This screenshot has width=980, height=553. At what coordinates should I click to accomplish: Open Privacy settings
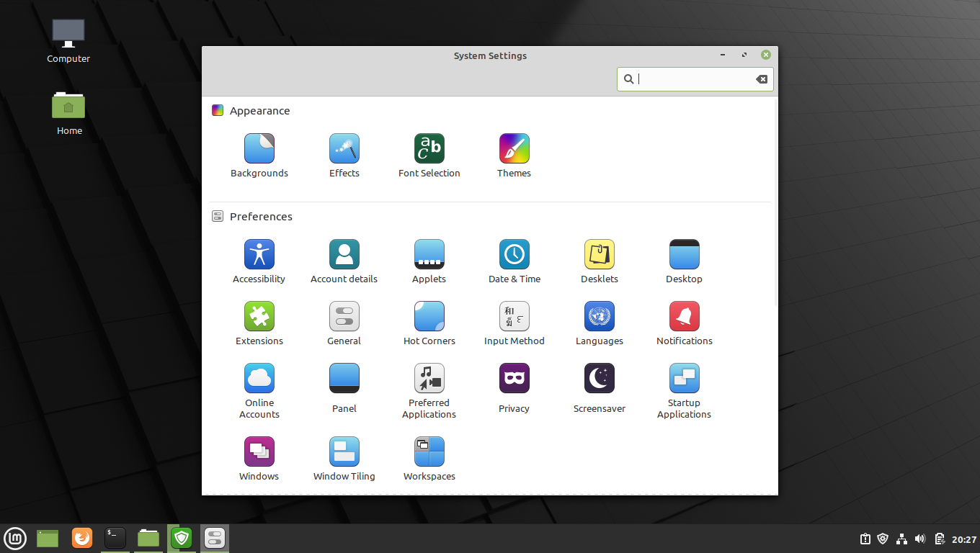(x=514, y=388)
